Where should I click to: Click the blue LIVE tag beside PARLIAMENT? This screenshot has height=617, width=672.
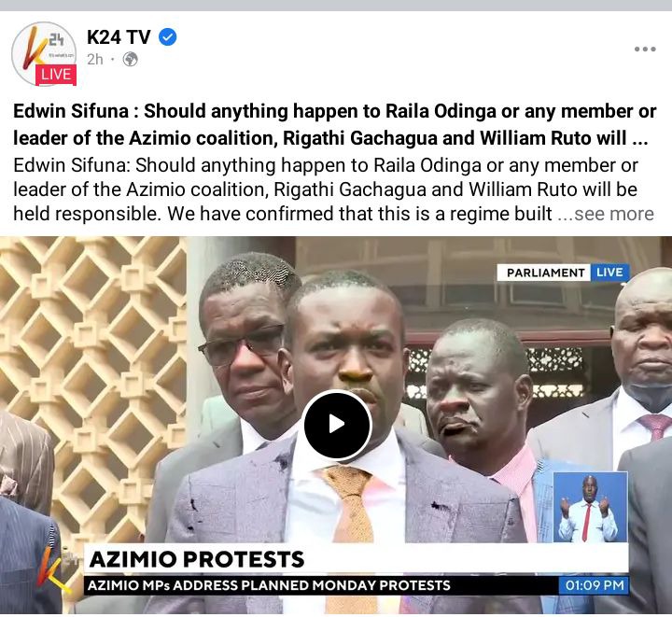[609, 273]
